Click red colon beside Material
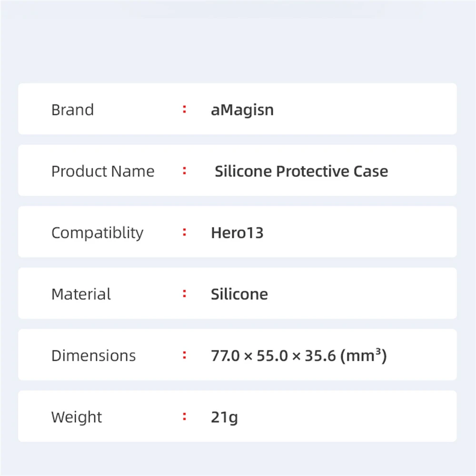This screenshot has height=476, width=476. point(184,294)
